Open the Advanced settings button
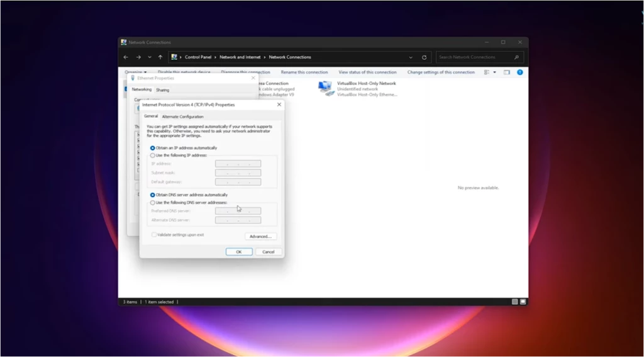This screenshot has height=357, width=644. [261, 237]
